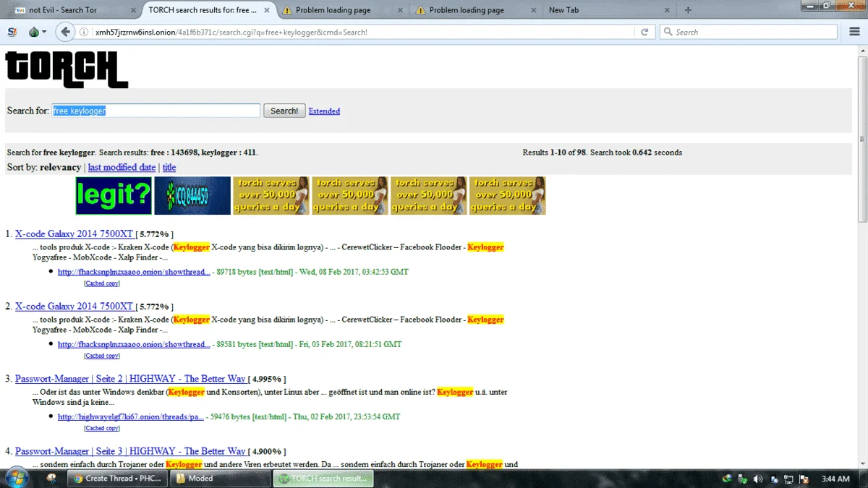Open fhacksnplmzxaaoo.onion URL of result 2
Screen dimensions: 868x488
tap(134, 344)
